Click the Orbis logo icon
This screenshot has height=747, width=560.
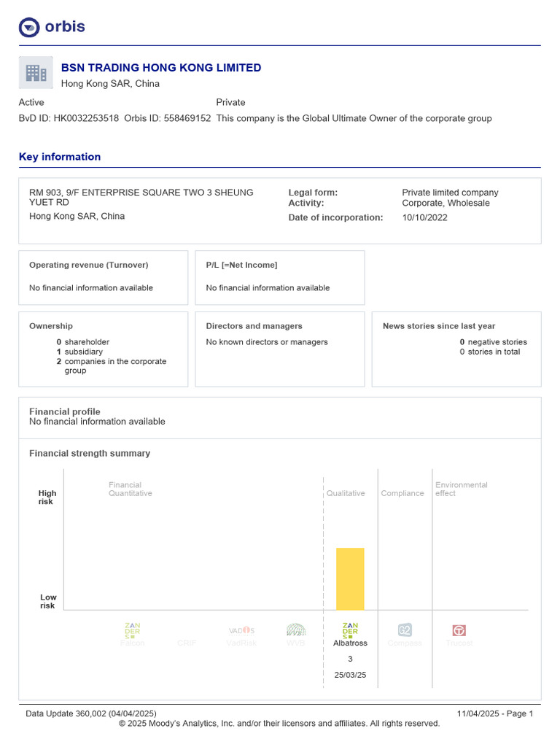tap(29, 27)
